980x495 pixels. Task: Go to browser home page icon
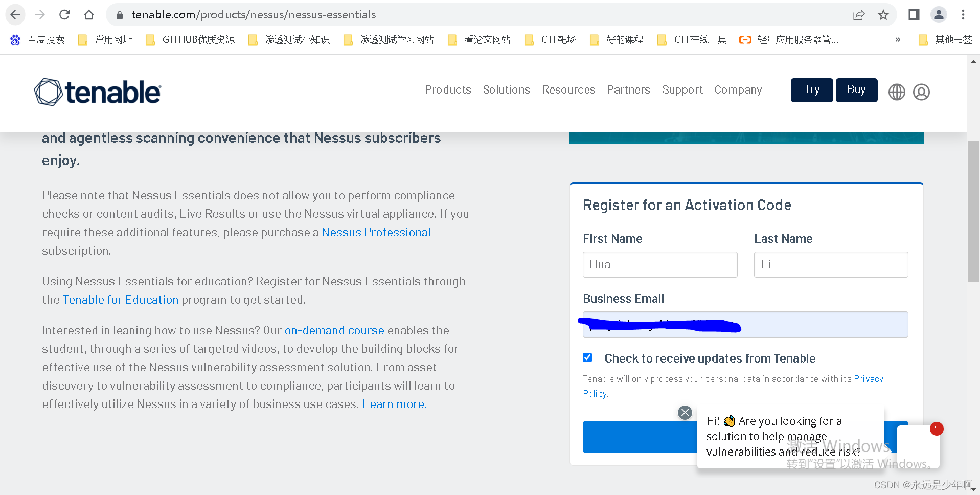tap(89, 15)
